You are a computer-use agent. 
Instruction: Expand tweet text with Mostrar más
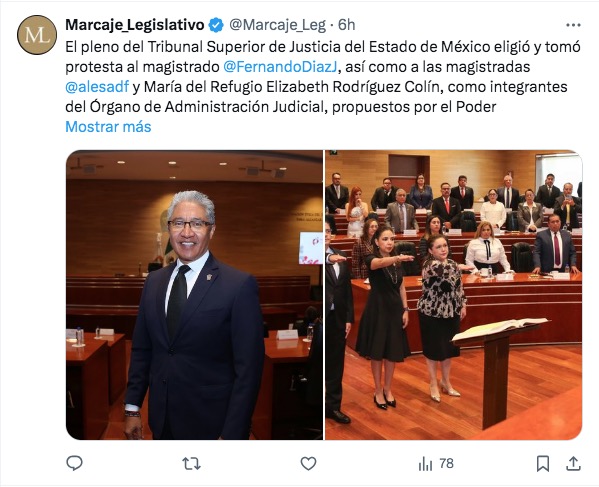pyautogui.click(x=108, y=127)
